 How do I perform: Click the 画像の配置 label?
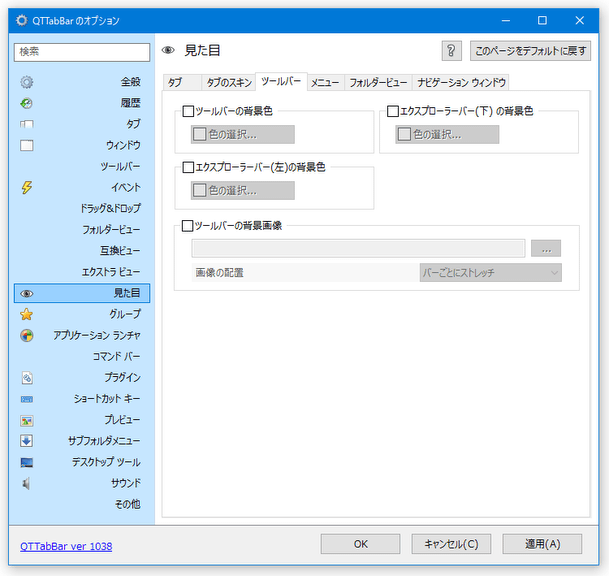coord(219,273)
